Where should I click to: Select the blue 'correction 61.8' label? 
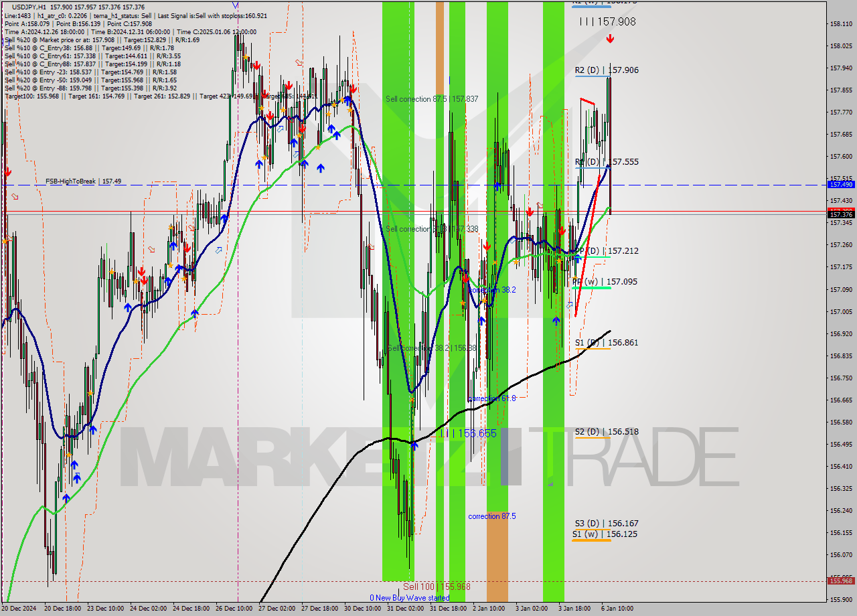492,398
